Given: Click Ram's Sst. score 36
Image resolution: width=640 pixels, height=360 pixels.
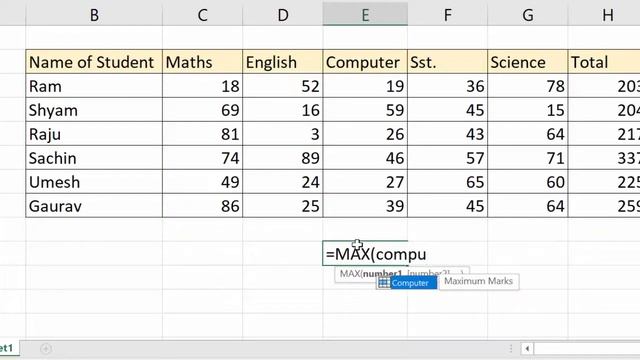Looking at the screenshot, I should click(x=447, y=86).
